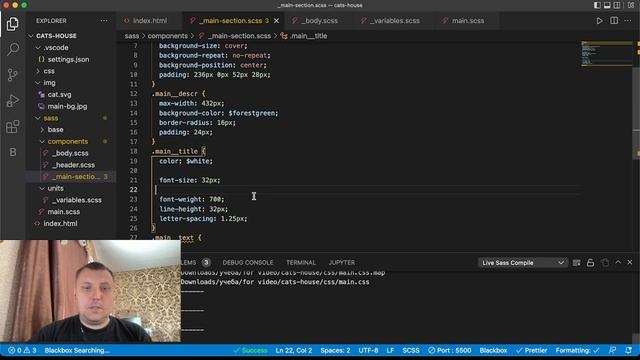Open editor more actions menu

click(628, 21)
